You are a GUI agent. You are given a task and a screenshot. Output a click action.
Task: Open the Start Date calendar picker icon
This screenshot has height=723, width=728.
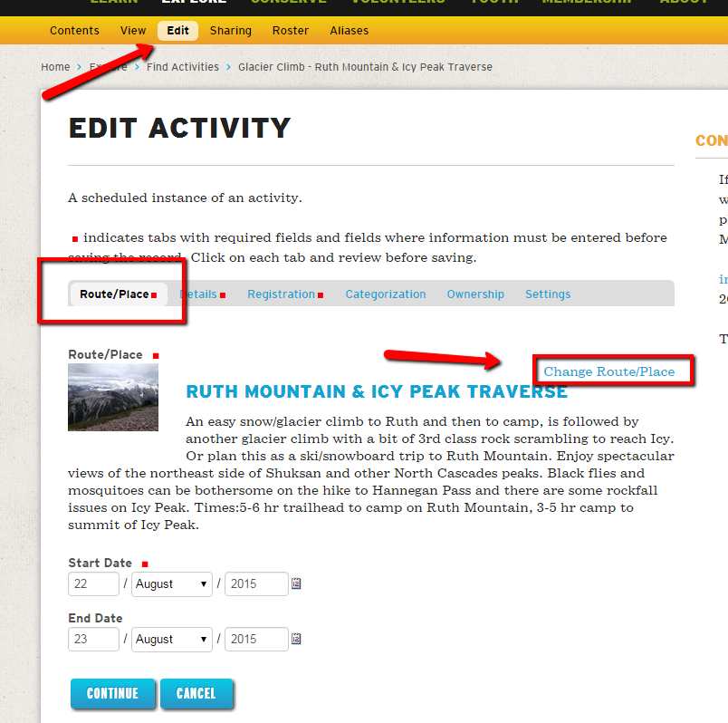[x=296, y=584]
